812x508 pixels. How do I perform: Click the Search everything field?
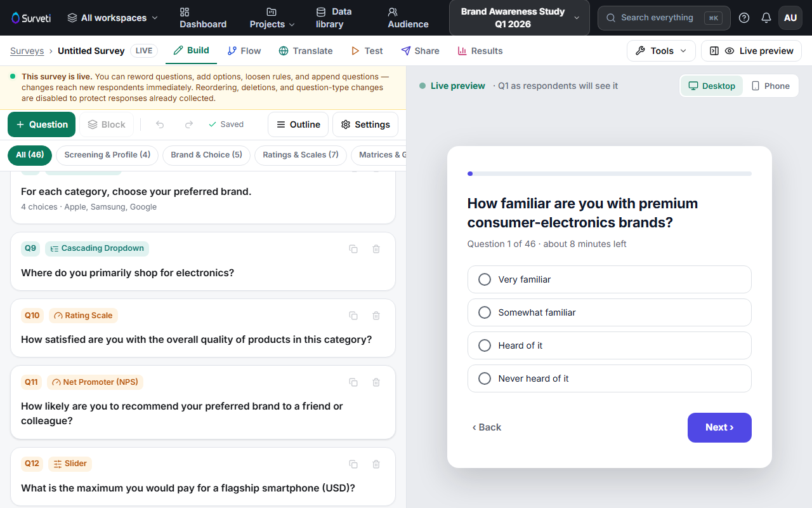tap(664, 18)
